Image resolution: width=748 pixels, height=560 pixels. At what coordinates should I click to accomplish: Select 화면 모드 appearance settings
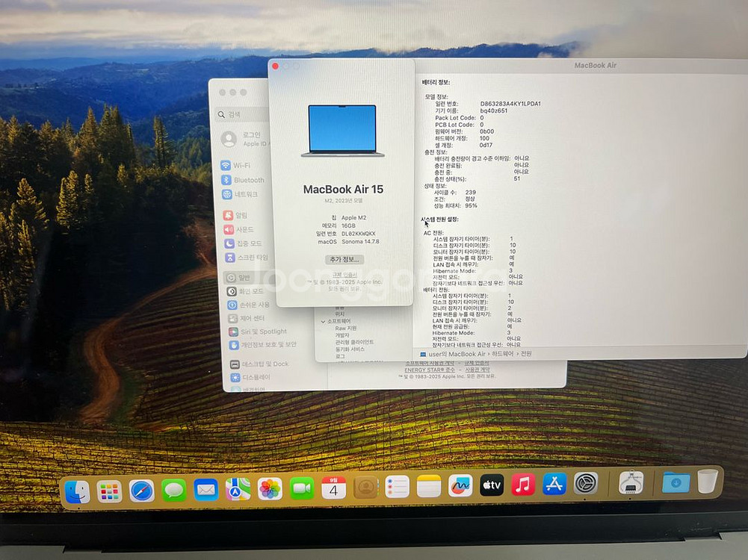pos(244,291)
